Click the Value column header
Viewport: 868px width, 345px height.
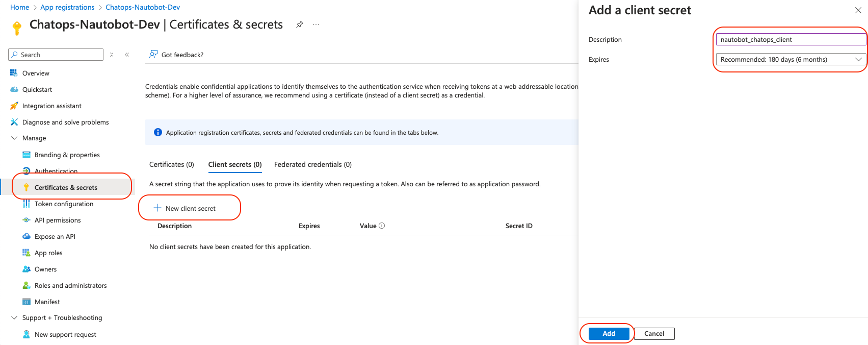pos(368,226)
